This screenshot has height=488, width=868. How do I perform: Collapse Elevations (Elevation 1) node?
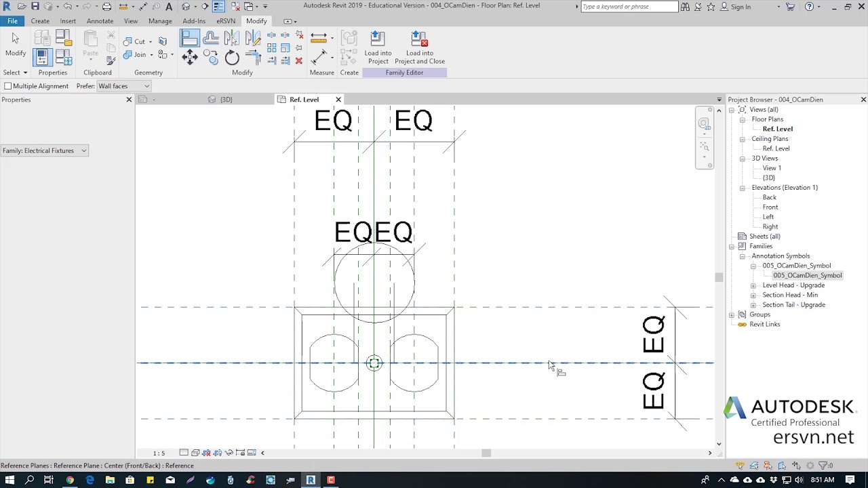coord(743,188)
